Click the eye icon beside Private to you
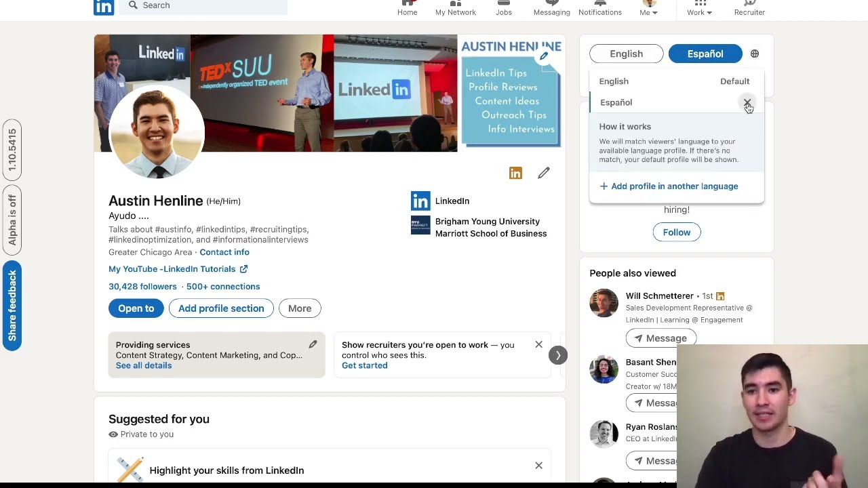Screen dimensions: 868x488 pos(113,434)
